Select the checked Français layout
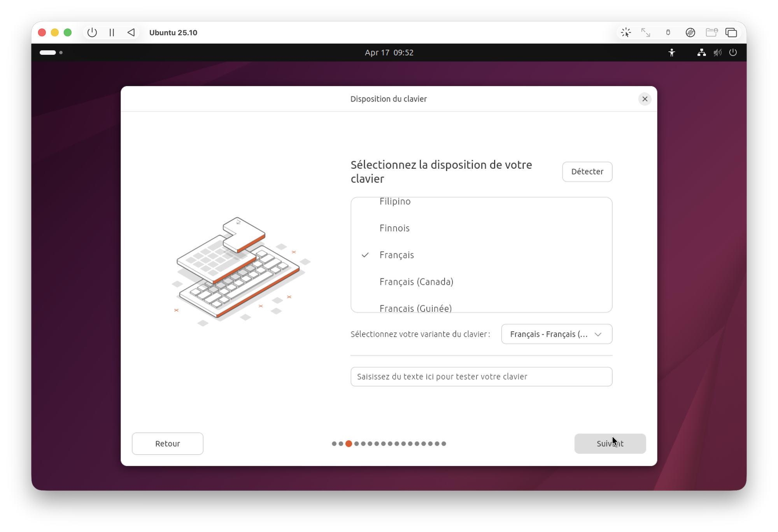This screenshot has height=532, width=778. [396, 255]
